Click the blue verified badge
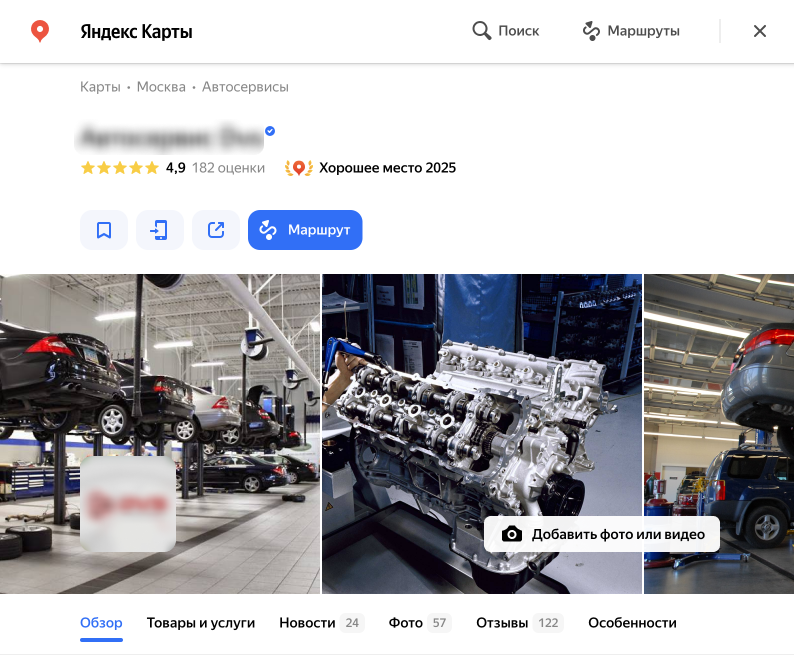Screen dimensions: 794x655 click(x=270, y=131)
